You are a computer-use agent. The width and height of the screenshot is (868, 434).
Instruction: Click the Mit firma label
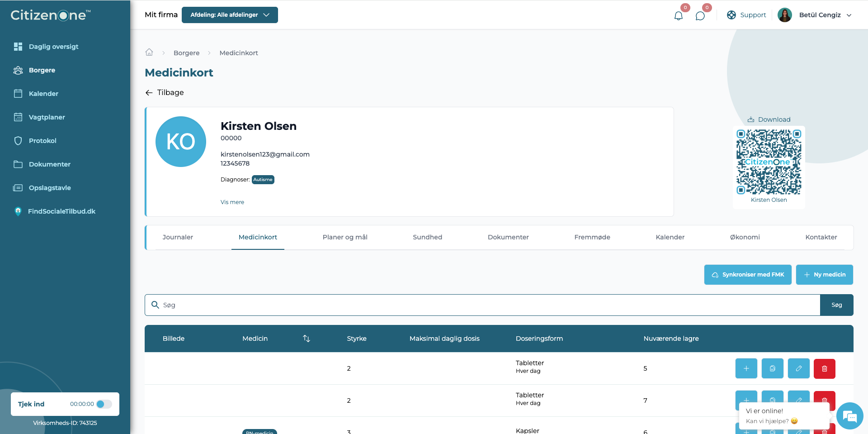tap(161, 15)
